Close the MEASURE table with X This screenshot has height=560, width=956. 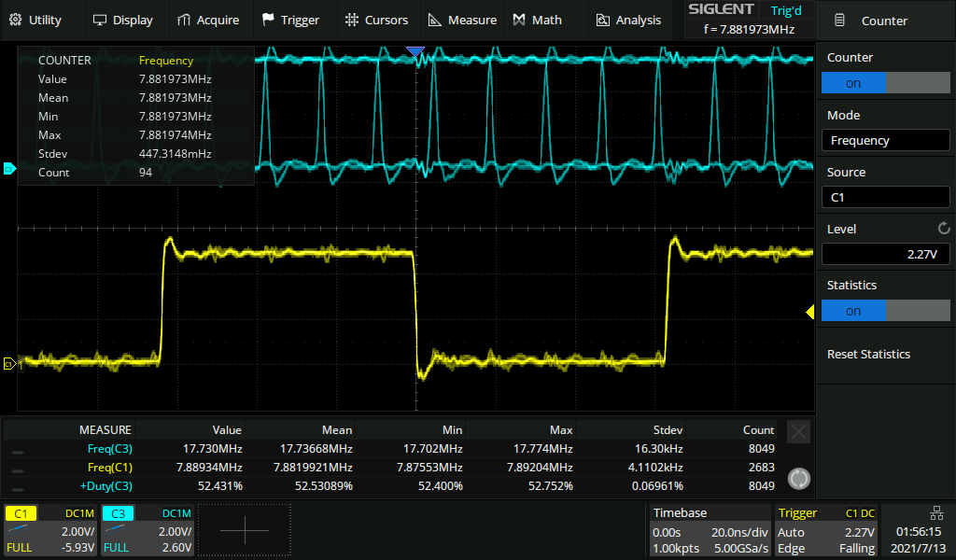(x=799, y=432)
